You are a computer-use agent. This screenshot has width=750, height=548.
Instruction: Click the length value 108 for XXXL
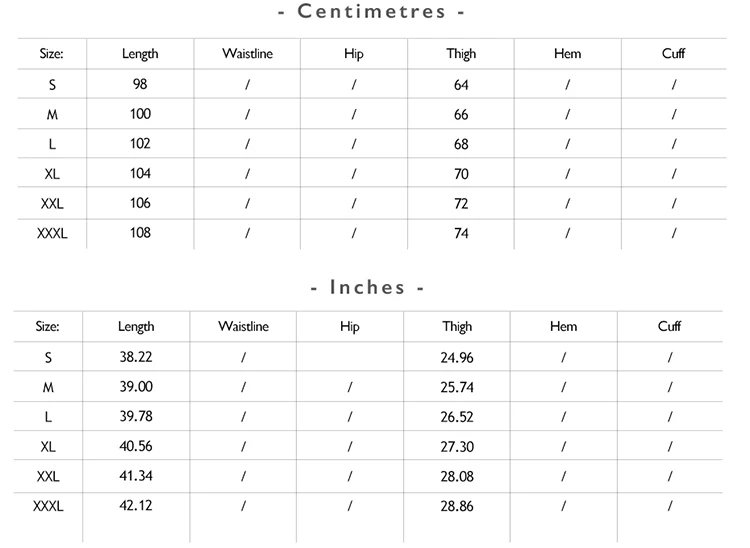click(x=140, y=233)
